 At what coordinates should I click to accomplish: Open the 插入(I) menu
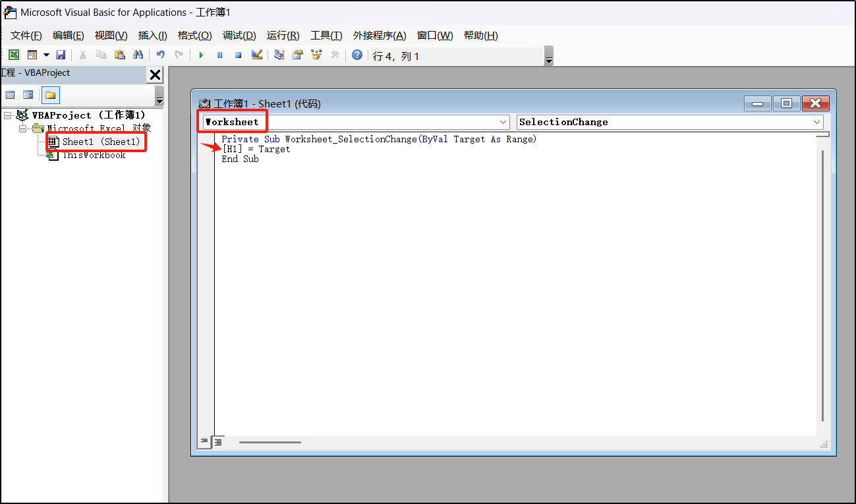pyautogui.click(x=152, y=36)
